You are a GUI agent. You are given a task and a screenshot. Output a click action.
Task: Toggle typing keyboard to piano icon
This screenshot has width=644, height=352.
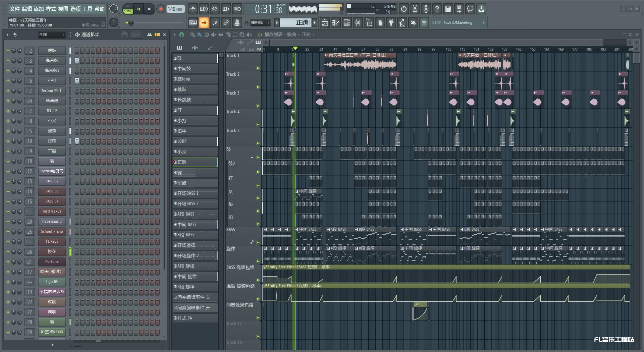point(193,23)
